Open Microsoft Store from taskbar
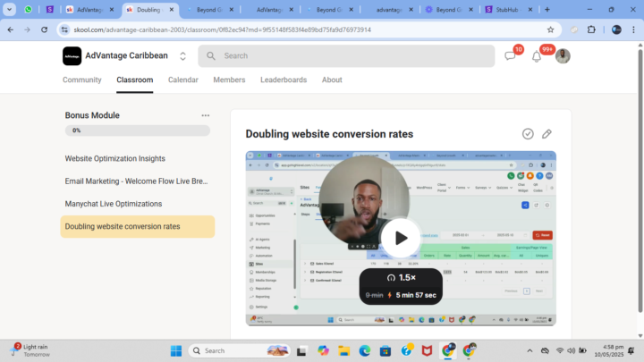 click(386, 351)
